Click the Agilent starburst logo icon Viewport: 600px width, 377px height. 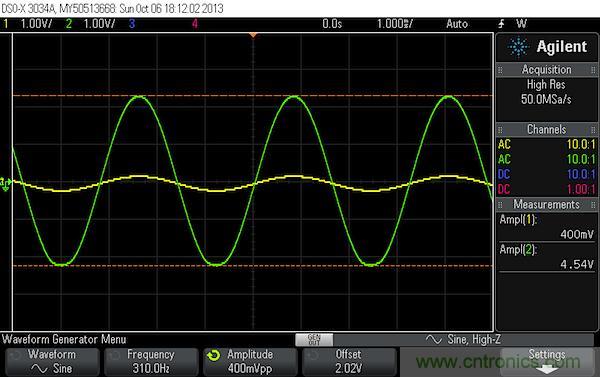[517, 47]
